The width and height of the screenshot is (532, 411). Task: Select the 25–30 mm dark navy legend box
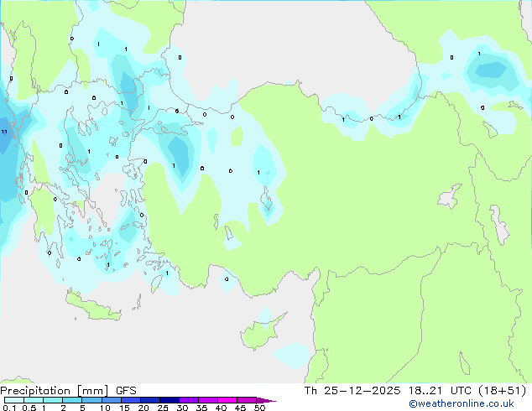coord(169,400)
